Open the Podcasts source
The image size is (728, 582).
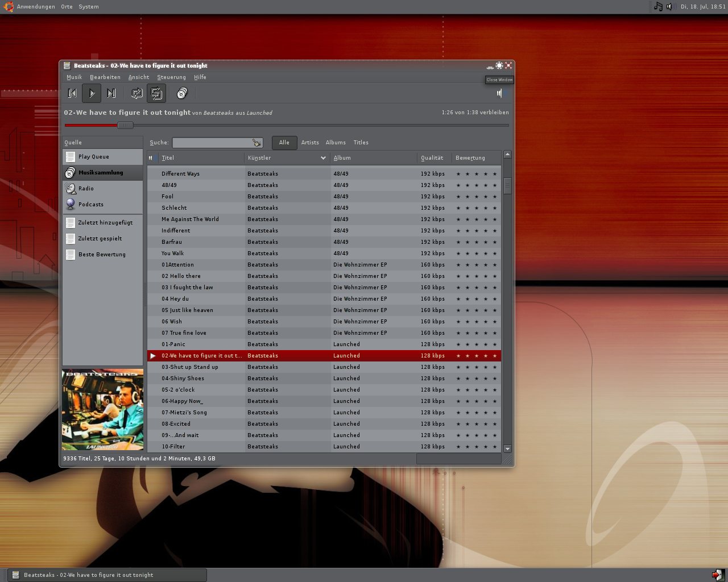[102, 205]
